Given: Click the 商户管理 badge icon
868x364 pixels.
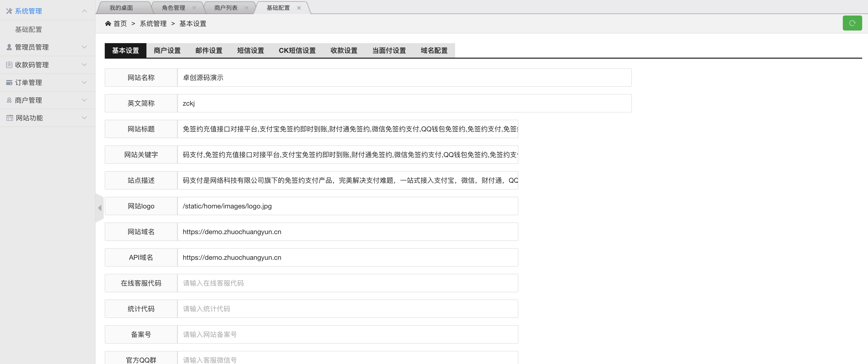Looking at the screenshot, I should [x=9, y=100].
